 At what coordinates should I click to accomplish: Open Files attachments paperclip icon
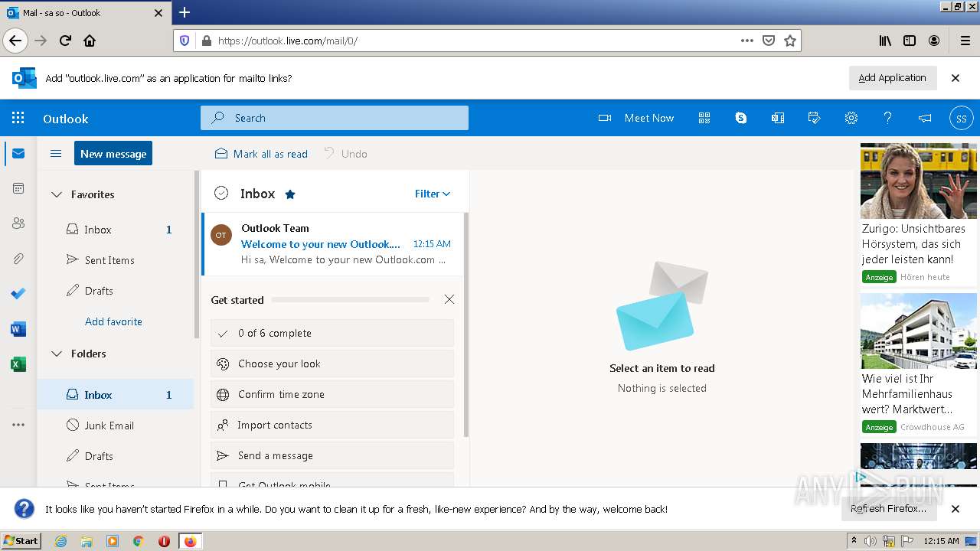pos(18,259)
